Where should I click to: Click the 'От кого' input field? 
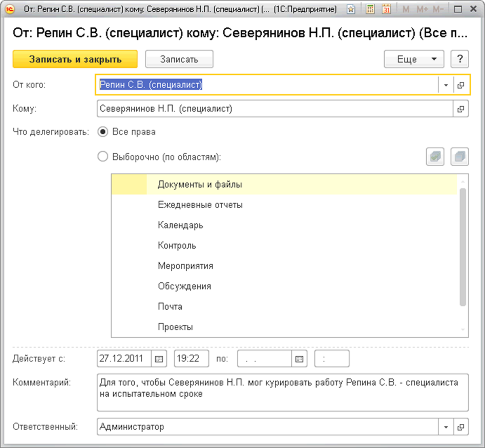click(x=267, y=85)
